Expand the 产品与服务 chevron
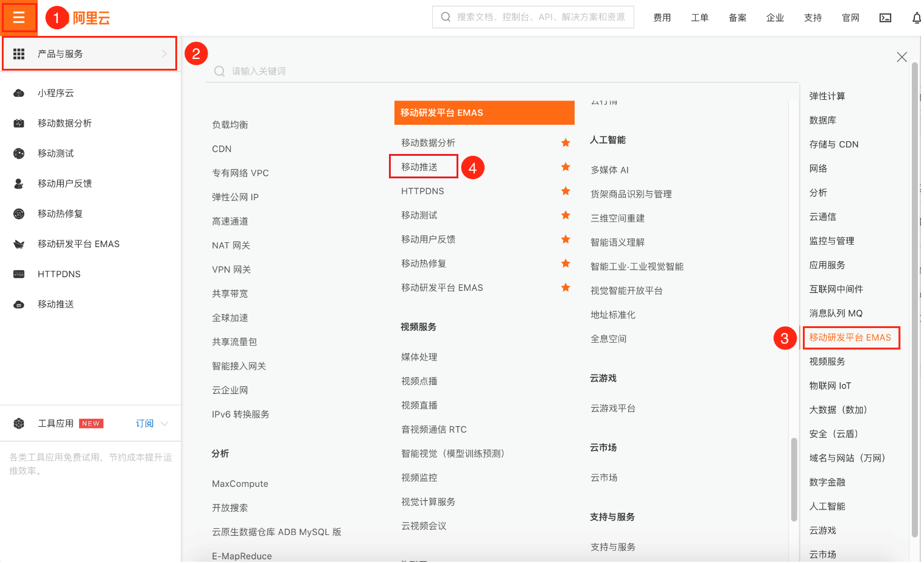Viewport: 924px width, 563px height. (x=164, y=54)
